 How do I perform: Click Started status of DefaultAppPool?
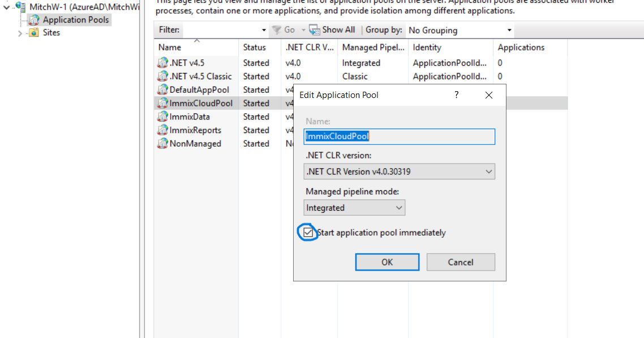pyautogui.click(x=256, y=90)
